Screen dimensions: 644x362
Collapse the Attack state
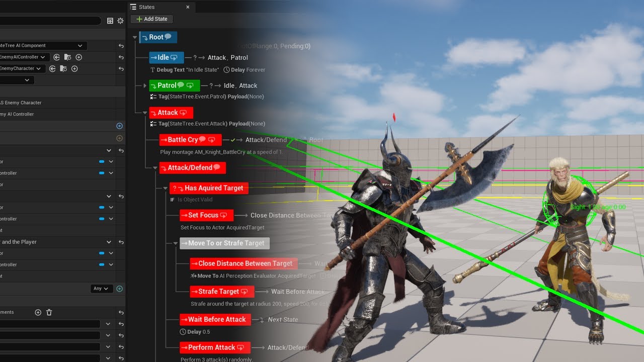point(145,113)
